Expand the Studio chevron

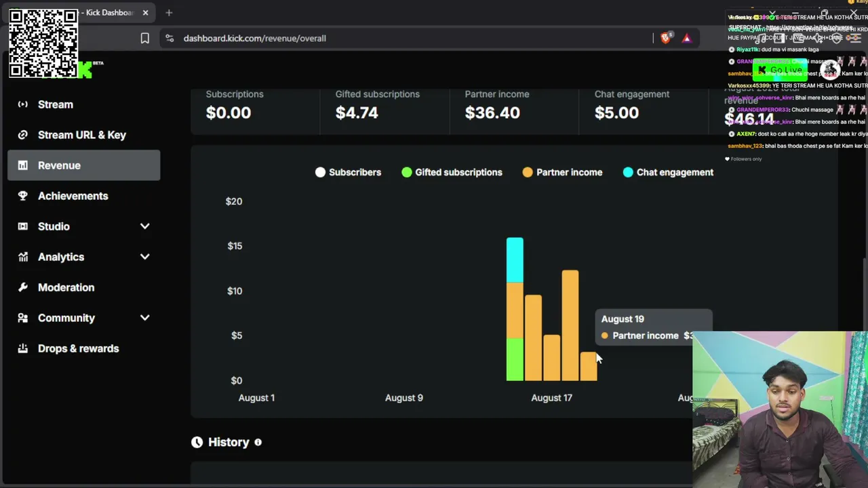[144, 226]
